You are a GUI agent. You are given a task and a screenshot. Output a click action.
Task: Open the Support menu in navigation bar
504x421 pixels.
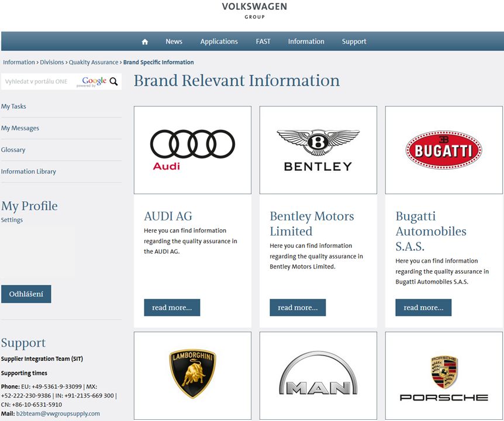[x=354, y=42]
